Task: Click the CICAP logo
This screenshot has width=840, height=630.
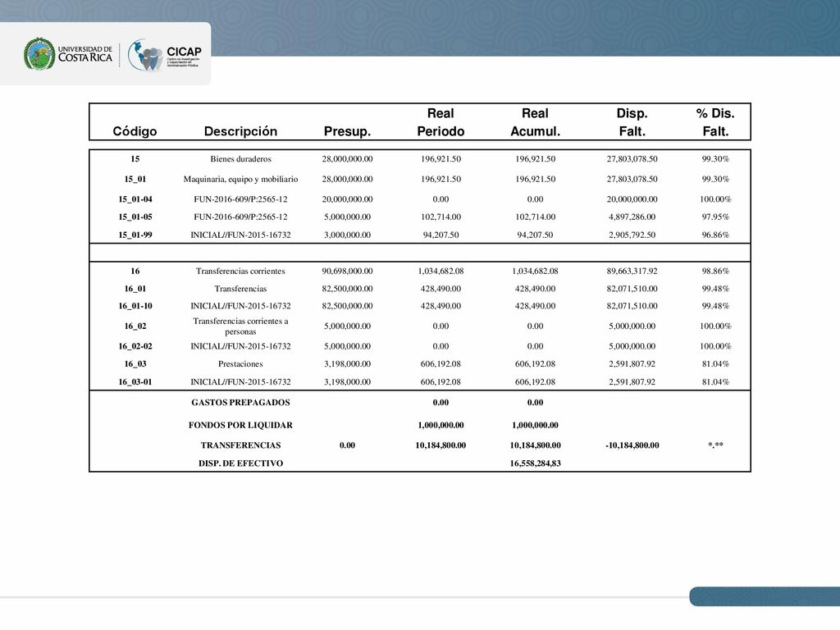Action: [164, 55]
